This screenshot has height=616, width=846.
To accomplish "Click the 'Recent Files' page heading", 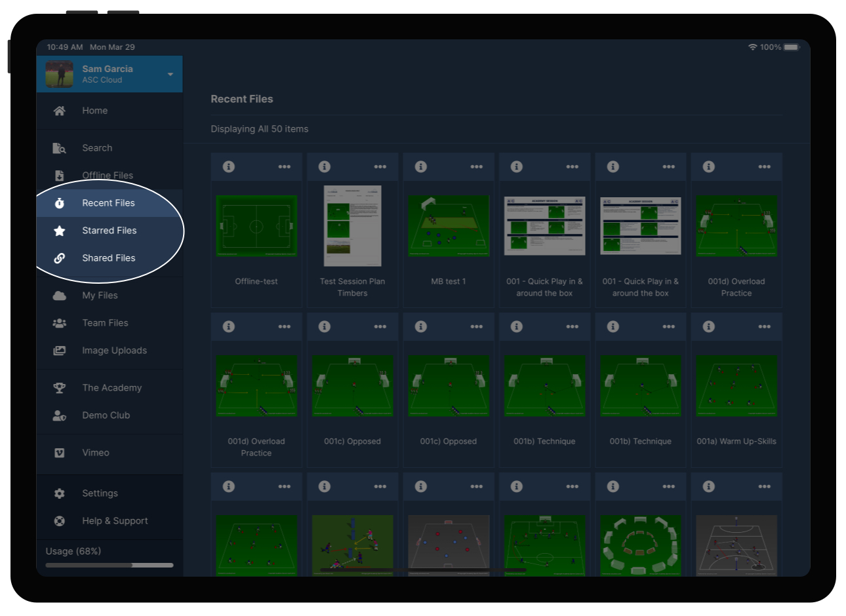I will click(x=242, y=99).
